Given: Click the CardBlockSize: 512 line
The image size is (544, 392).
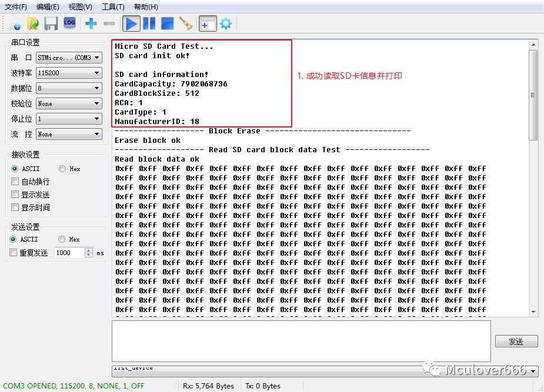Looking at the screenshot, I should [157, 93].
